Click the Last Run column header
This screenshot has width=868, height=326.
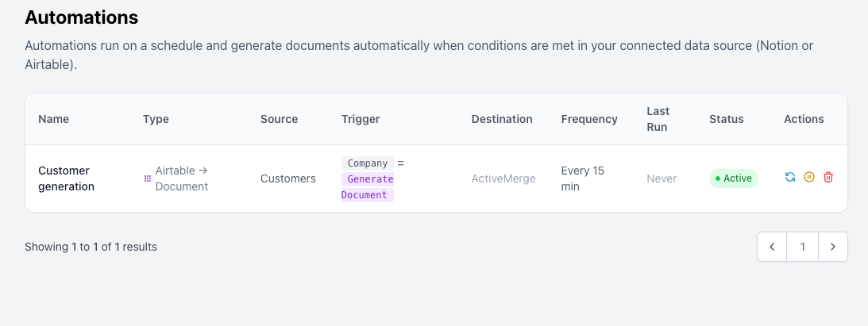coord(658,119)
